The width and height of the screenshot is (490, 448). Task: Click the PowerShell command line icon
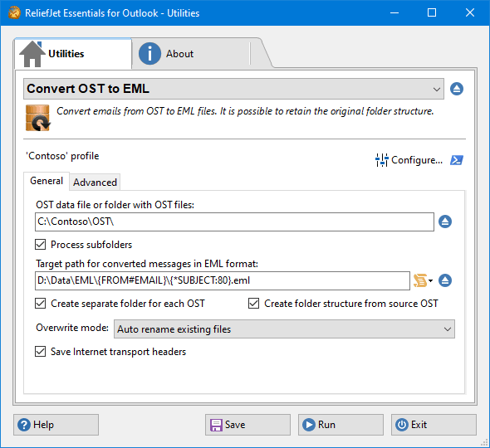pyautogui.click(x=457, y=160)
